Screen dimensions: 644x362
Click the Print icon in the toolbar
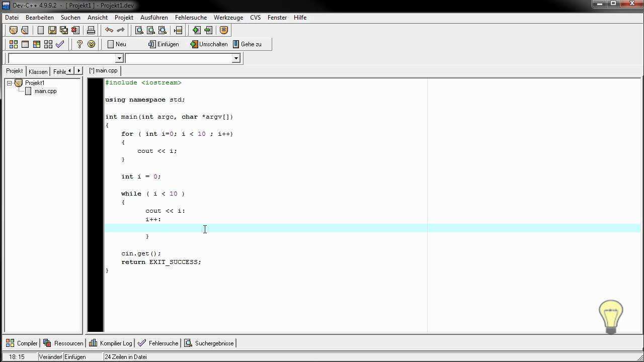pyautogui.click(x=91, y=30)
